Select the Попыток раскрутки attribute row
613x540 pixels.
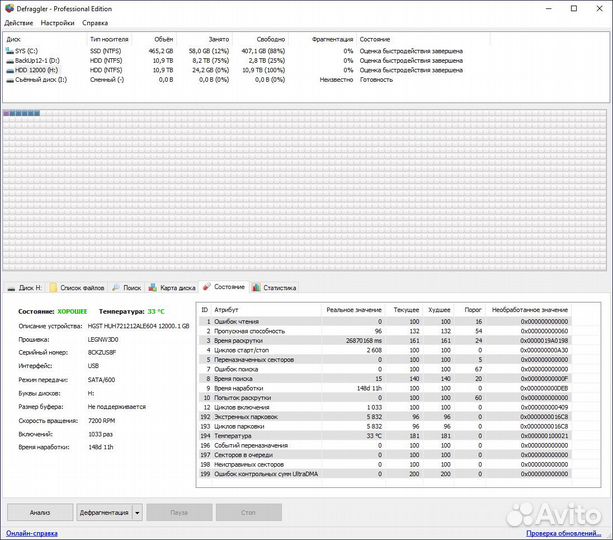point(385,398)
